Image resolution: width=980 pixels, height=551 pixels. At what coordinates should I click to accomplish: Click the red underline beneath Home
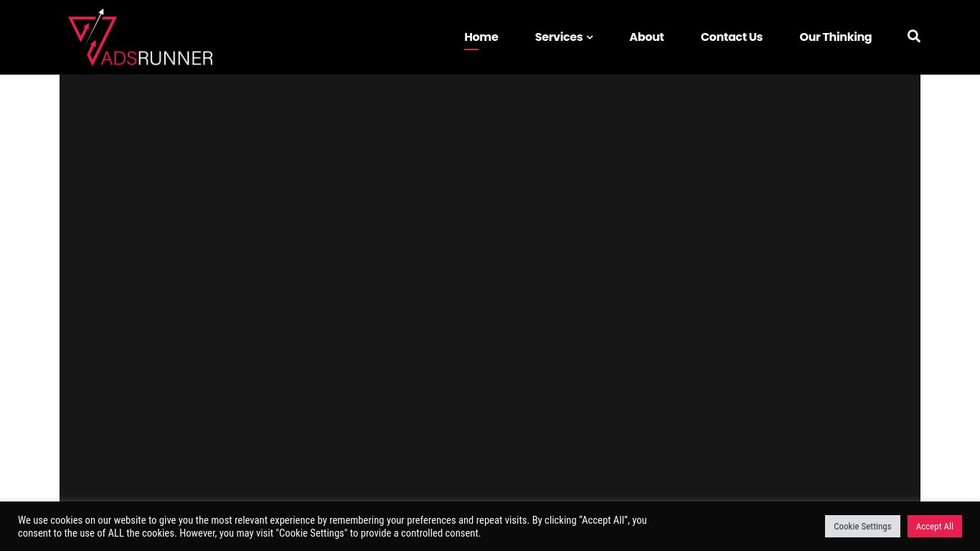(x=471, y=50)
